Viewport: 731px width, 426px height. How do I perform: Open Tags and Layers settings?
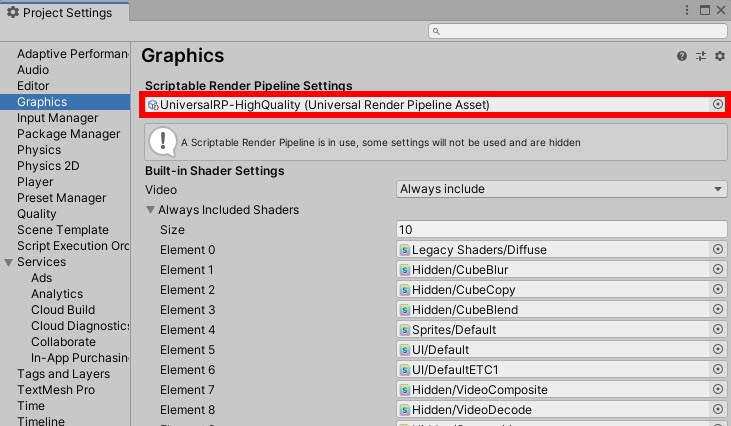tap(63, 374)
